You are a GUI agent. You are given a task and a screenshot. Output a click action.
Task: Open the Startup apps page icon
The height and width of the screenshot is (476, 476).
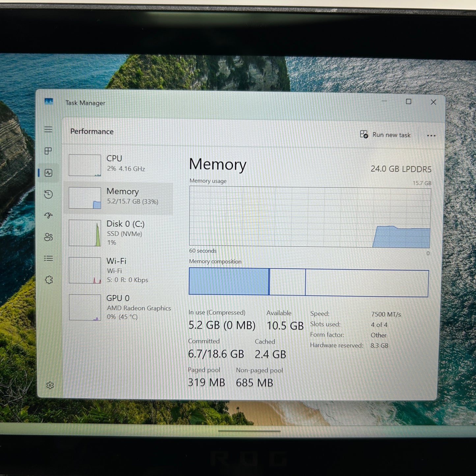(48, 216)
